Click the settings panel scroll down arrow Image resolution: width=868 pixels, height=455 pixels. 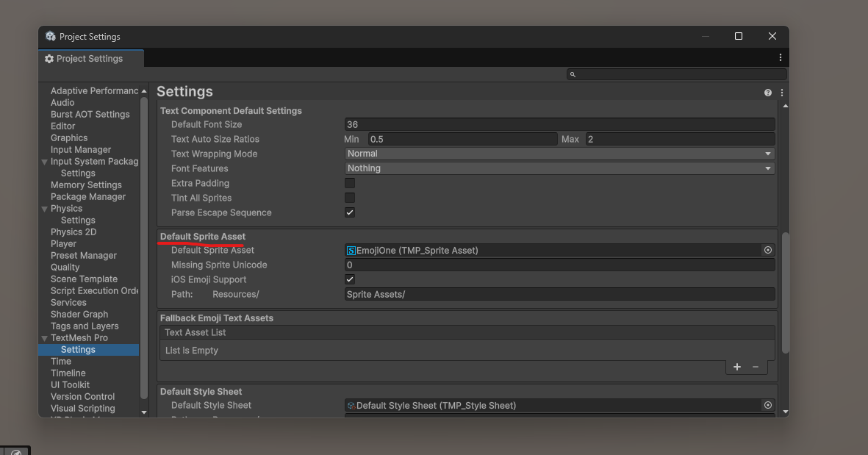click(785, 412)
